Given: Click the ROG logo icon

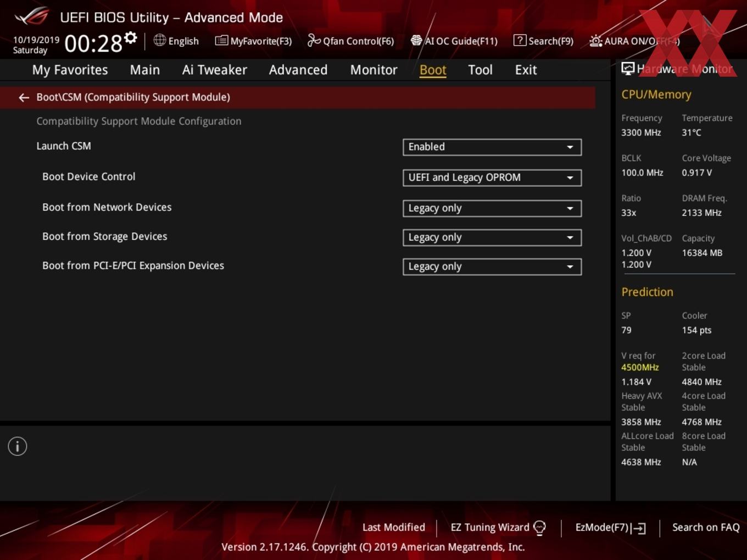Looking at the screenshot, I should 31,16.
